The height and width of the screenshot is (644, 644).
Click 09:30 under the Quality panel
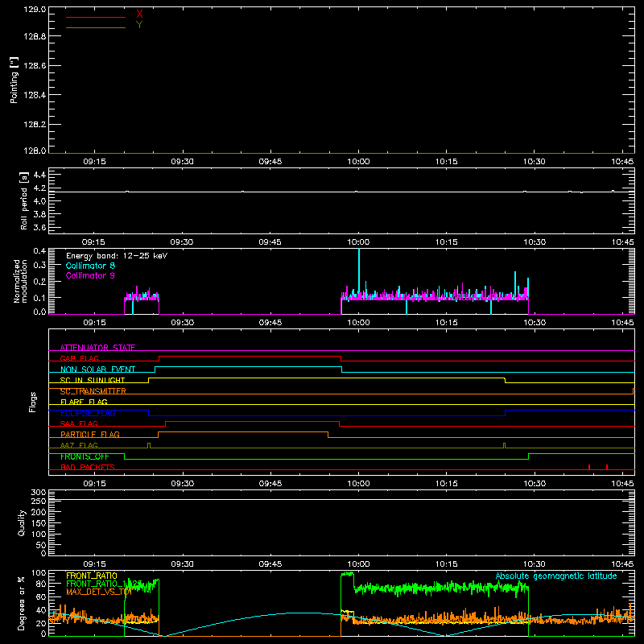[x=183, y=564]
